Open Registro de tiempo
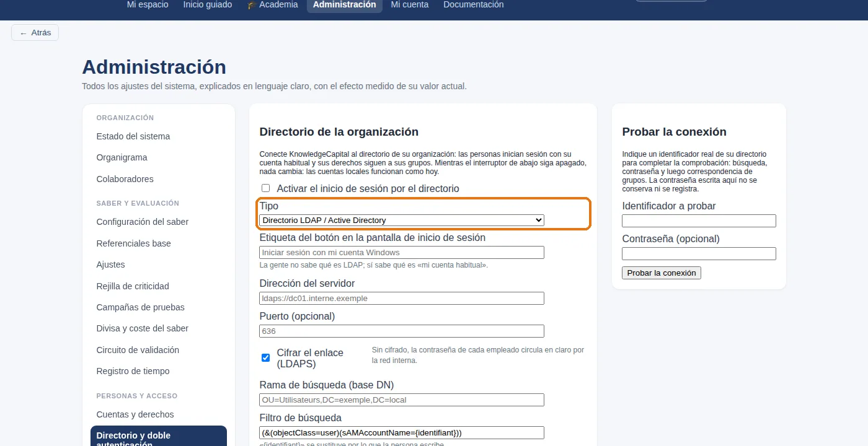 tap(159, 371)
